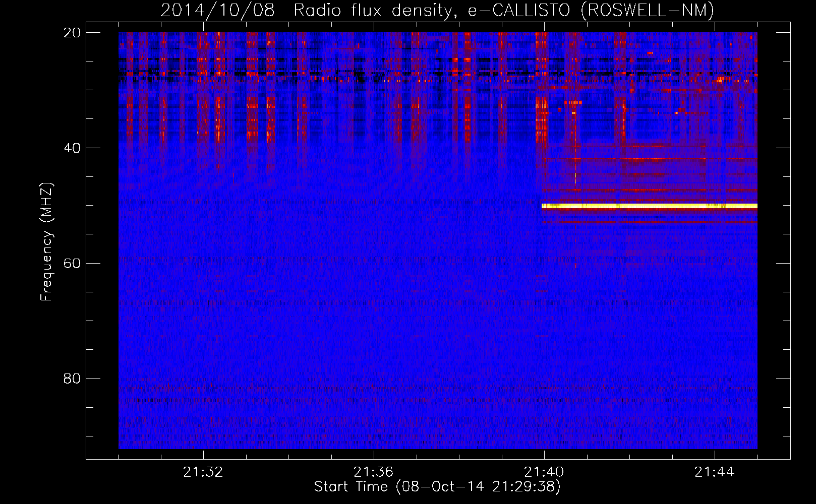Screen dimensions: 816x504
Task: Click the 'Start Time (08-Oct-14 21:29:38)' axis label
Action: [x=437, y=487]
